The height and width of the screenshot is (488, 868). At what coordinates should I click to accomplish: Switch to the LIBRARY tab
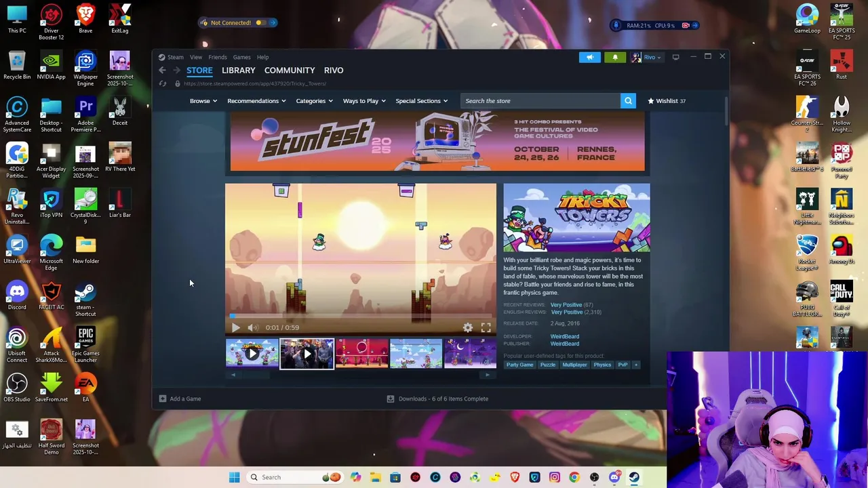click(x=239, y=70)
